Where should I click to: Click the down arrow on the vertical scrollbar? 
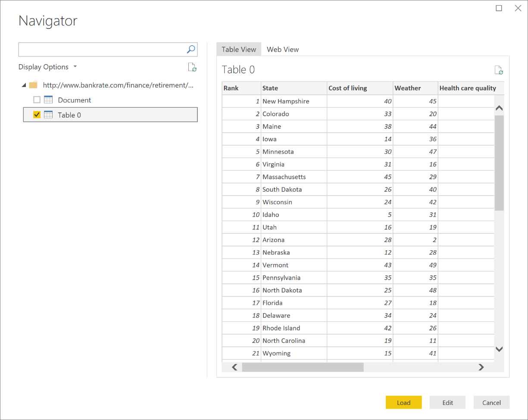click(499, 349)
